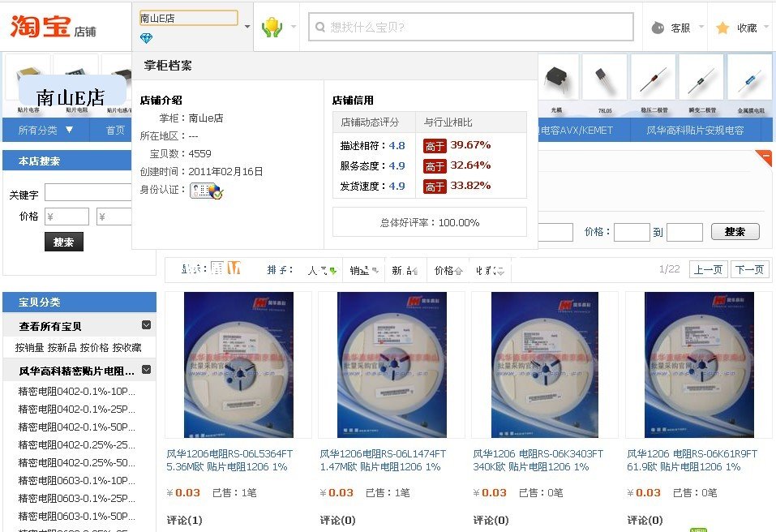This screenshot has height=532, width=776.
Task: Sort products by 价格 price
Action: pos(448,270)
